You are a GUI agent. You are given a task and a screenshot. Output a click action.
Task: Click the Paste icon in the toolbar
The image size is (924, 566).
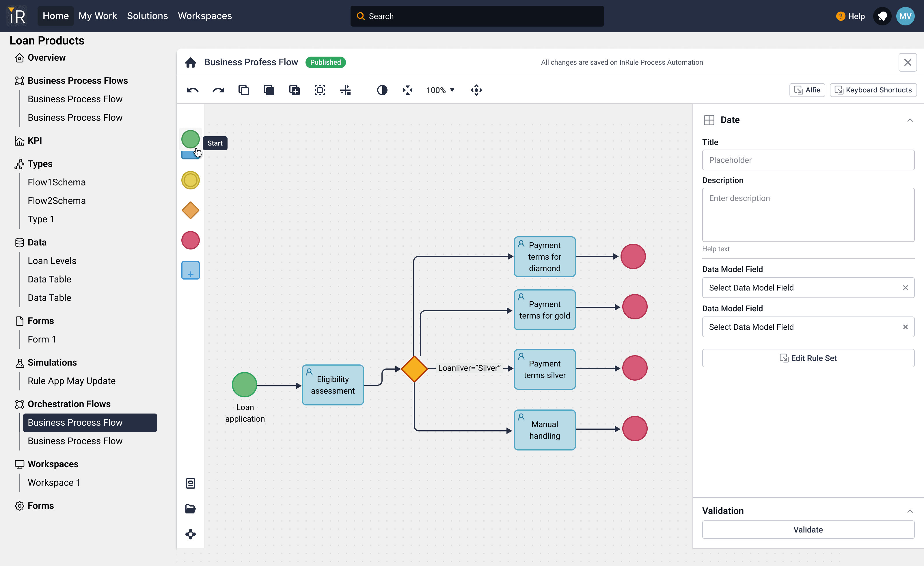coord(269,90)
